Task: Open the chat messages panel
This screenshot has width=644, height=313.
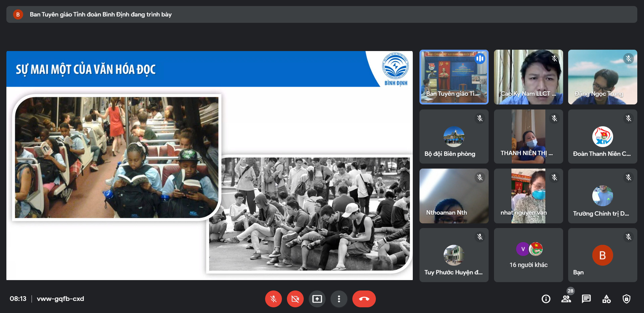Action: (586, 299)
